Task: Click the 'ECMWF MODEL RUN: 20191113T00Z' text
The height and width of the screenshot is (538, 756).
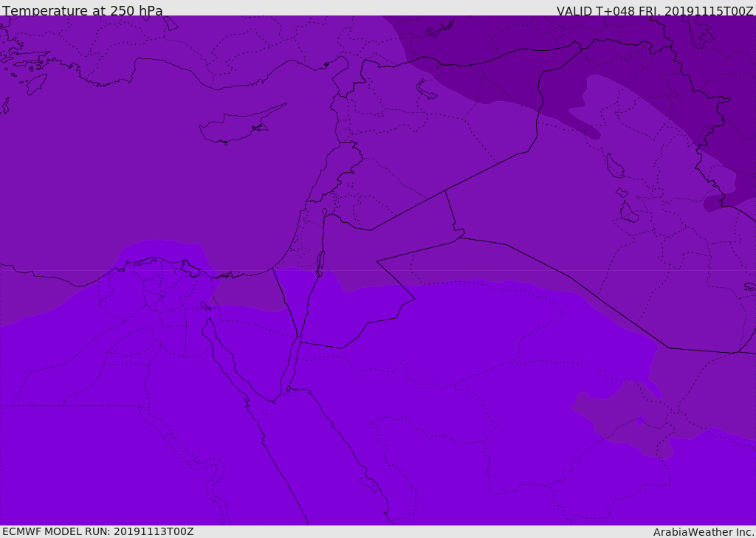Action: (x=98, y=531)
